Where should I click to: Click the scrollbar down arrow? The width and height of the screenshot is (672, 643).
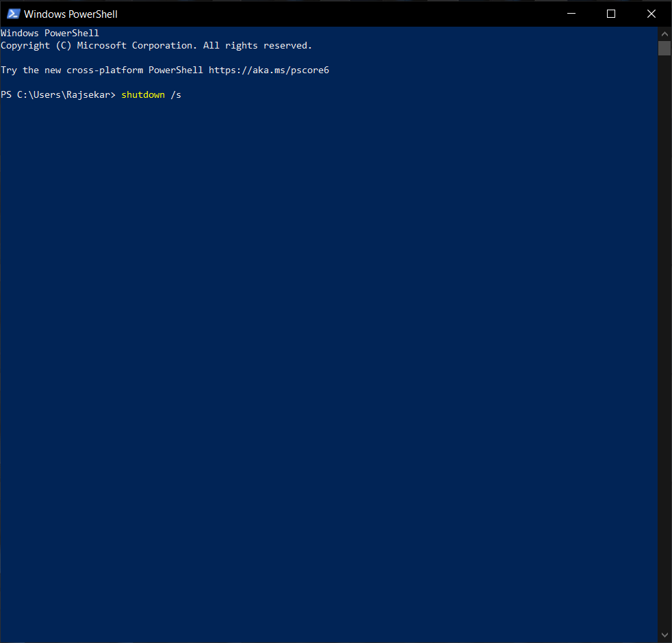pyautogui.click(x=664, y=635)
